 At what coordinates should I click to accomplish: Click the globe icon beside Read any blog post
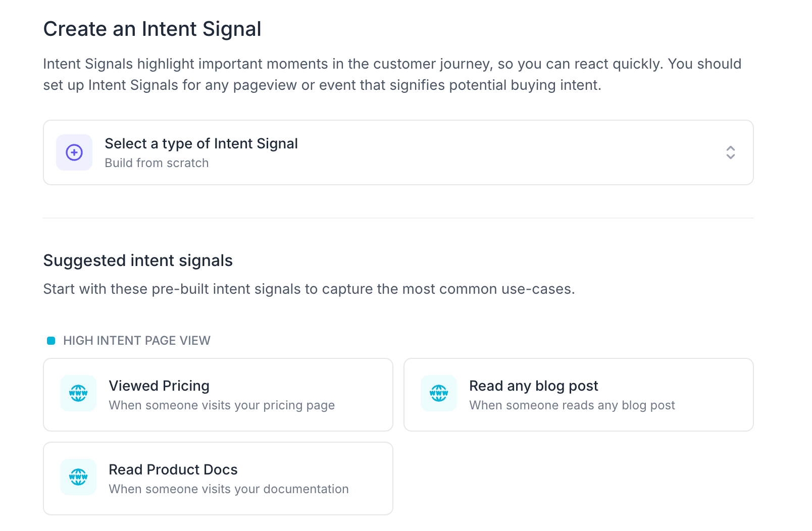point(439,393)
